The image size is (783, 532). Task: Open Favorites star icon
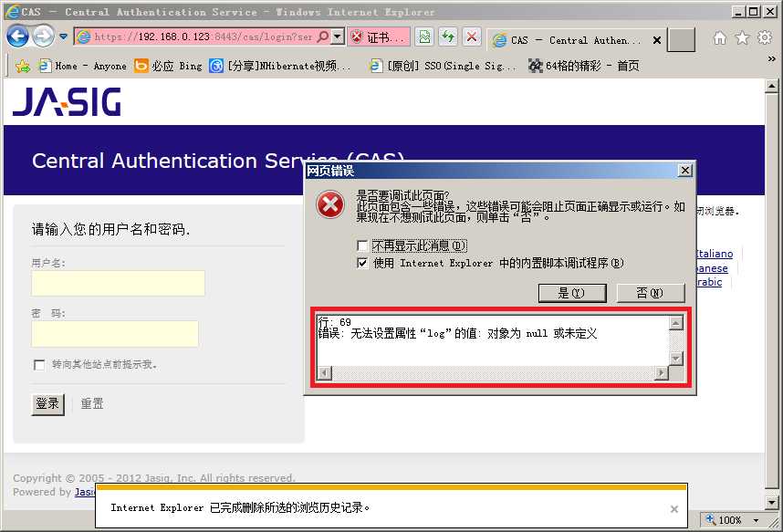click(743, 38)
